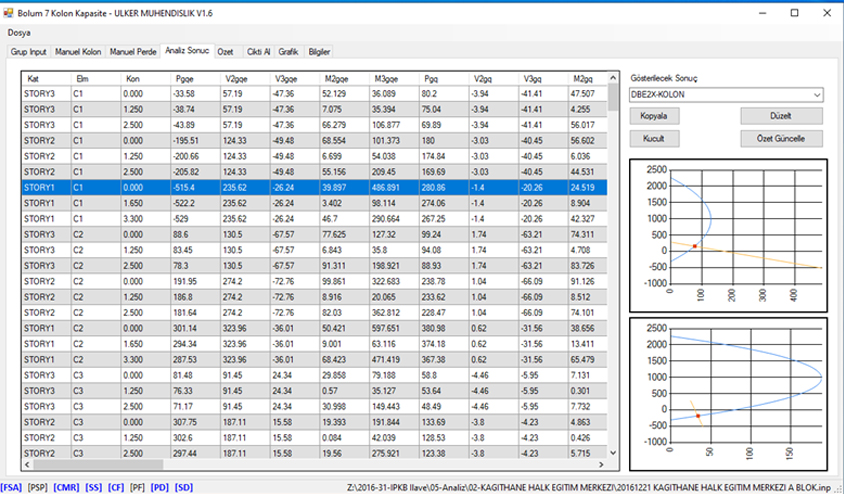Maximize the Bolum 7 Kolon Kapasite window

pyautogui.click(x=794, y=13)
